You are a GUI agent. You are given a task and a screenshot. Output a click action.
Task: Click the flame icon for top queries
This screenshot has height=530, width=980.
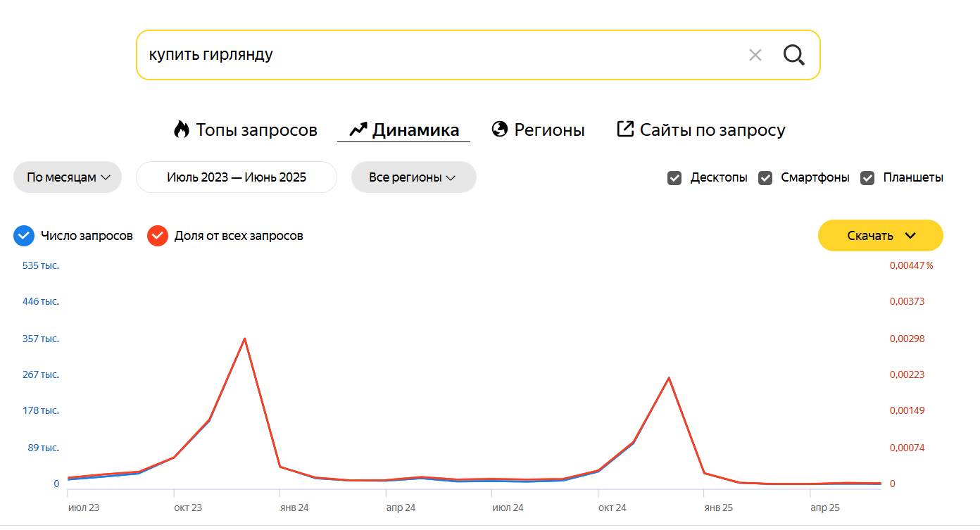tap(181, 130)
